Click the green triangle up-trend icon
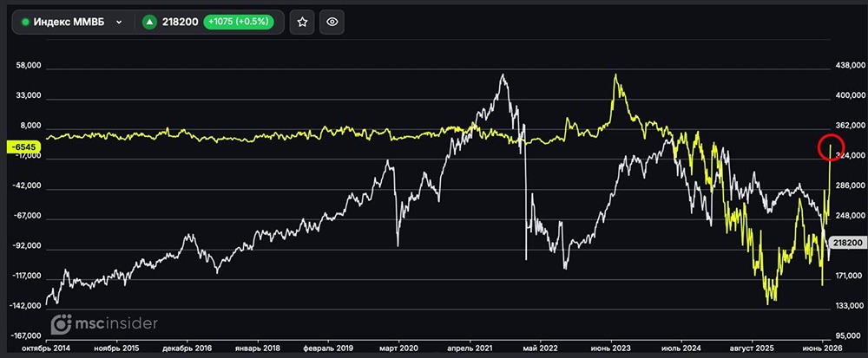Image resolution: width=868 pixels, height=358 pixels. pyautogui.click(x=149, y=22)
